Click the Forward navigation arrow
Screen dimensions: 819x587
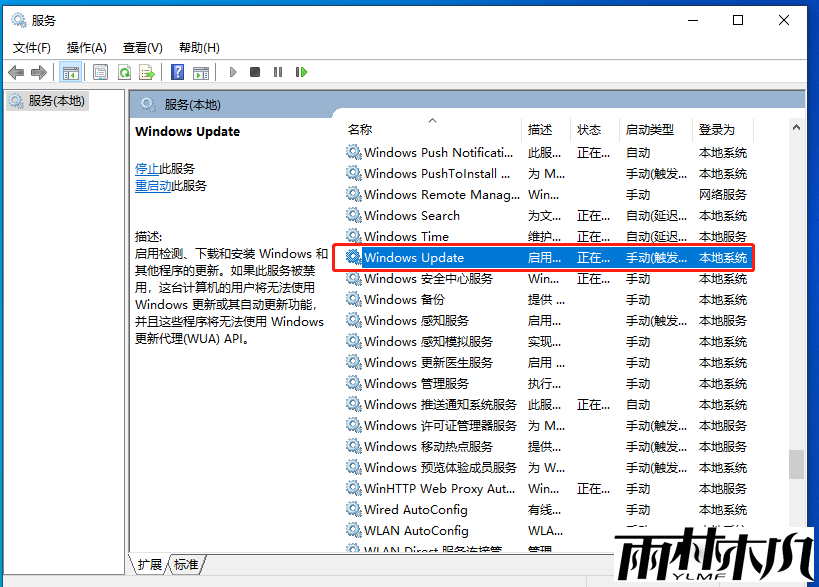click(x=38, y=71)
